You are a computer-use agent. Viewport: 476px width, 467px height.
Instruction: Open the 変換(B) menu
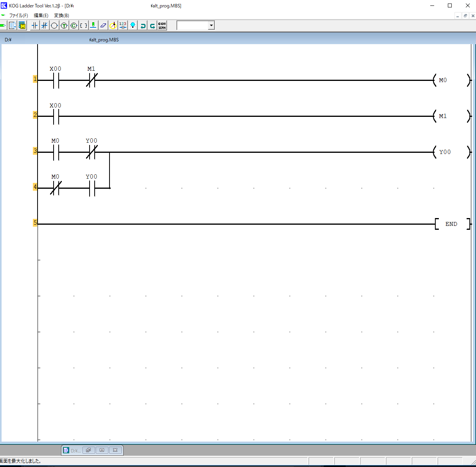(61, 16)
